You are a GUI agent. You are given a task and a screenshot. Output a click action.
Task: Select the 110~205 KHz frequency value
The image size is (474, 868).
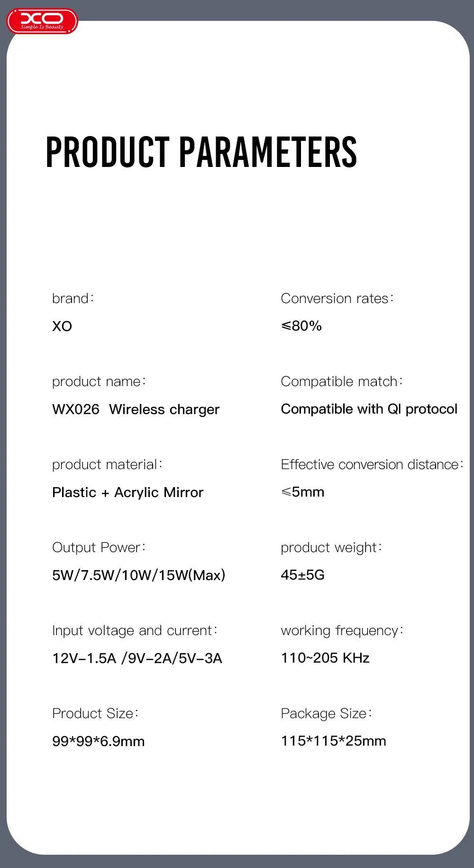[x=325, y=658]
